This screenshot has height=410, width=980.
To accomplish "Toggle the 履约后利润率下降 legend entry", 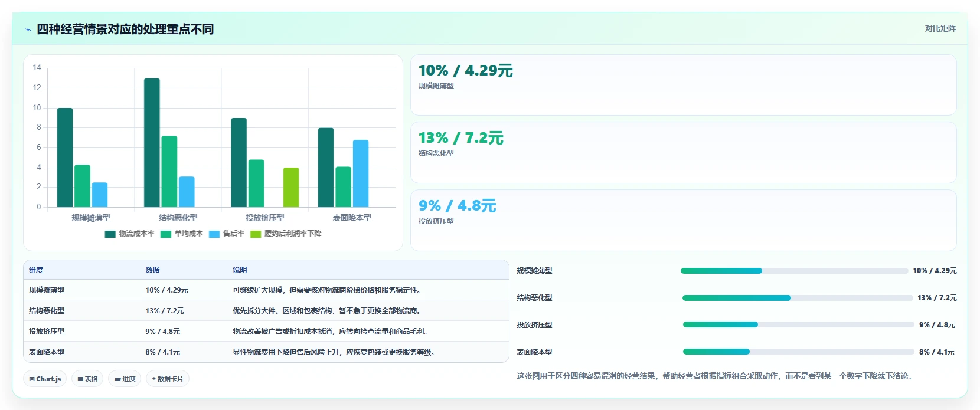I will [x=286, y=234].
